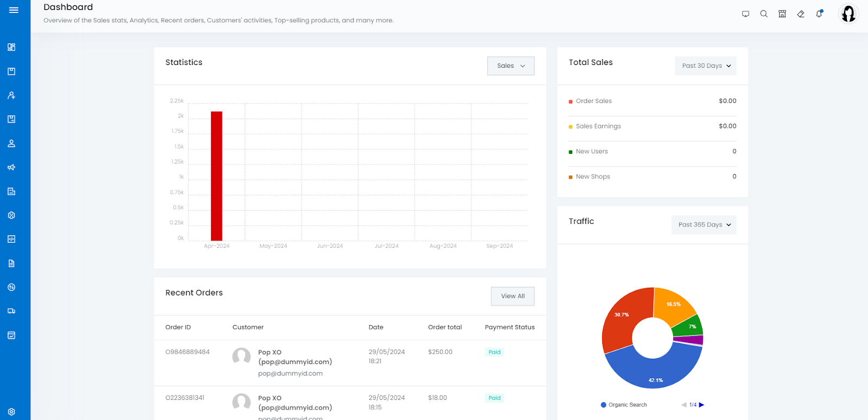Click the Order ID column header
The image size is (868, 420).
(178, 327)
